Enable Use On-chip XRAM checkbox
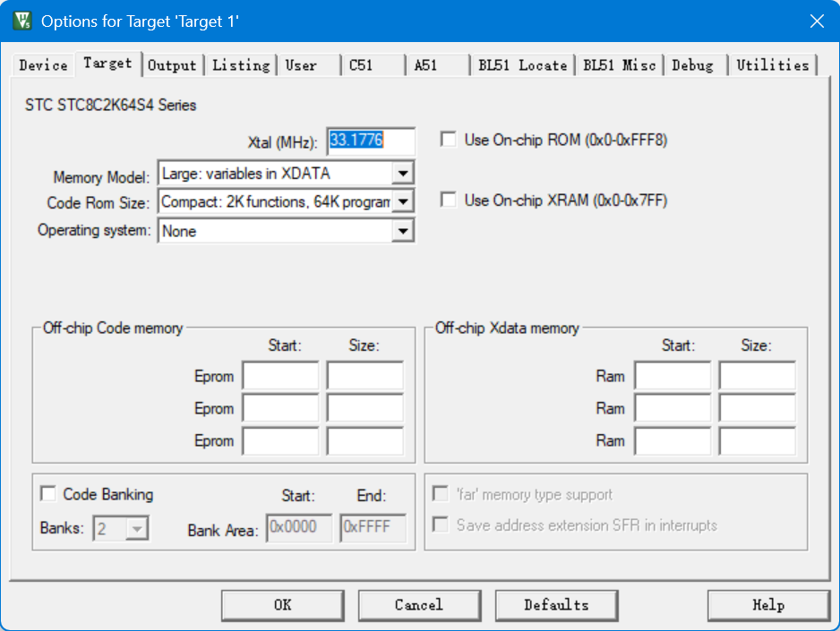Image resolution: width=840 pixels, height=631 pixels. [x=448, y=200]
